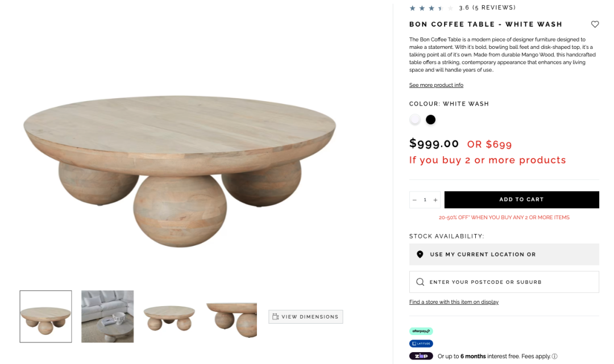Select the white wash colour swatch

coord(414,120)
